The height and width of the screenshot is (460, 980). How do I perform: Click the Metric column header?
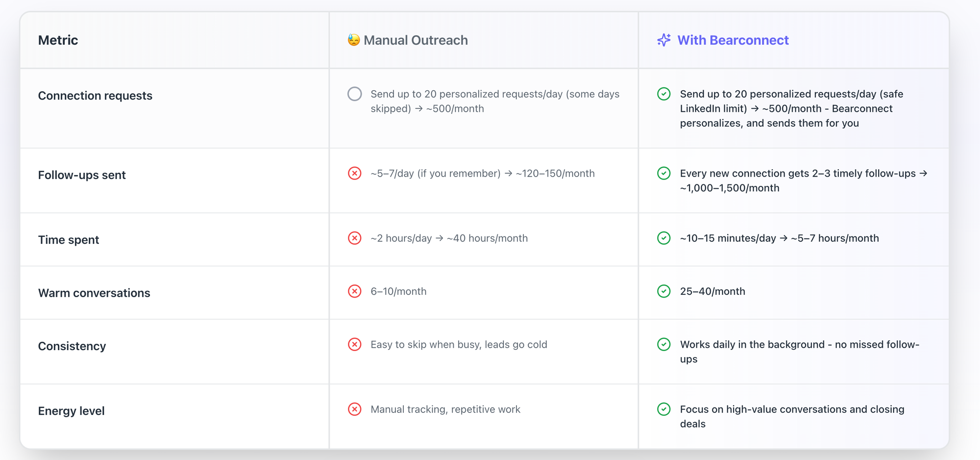pyautogui.click(x=58, y=40)
